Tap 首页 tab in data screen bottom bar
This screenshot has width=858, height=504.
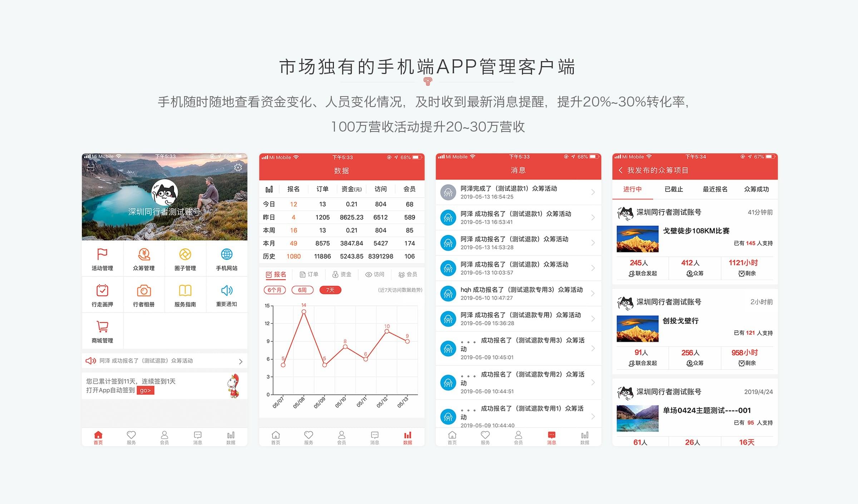coord(276,438)
